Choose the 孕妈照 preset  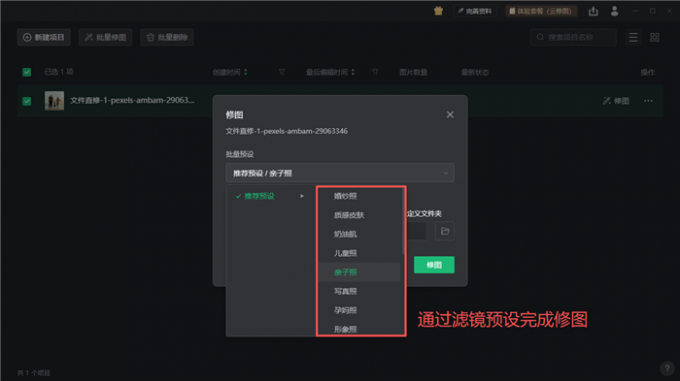(345, 310)
